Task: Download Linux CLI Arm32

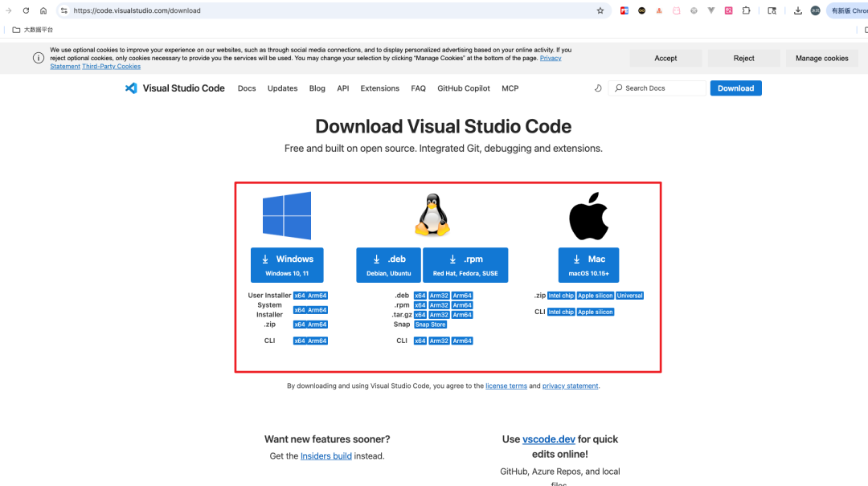Action: [x=439, y=341]
